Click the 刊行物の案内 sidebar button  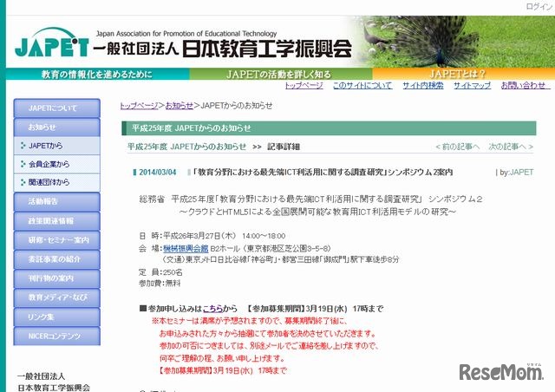[57, 278]
